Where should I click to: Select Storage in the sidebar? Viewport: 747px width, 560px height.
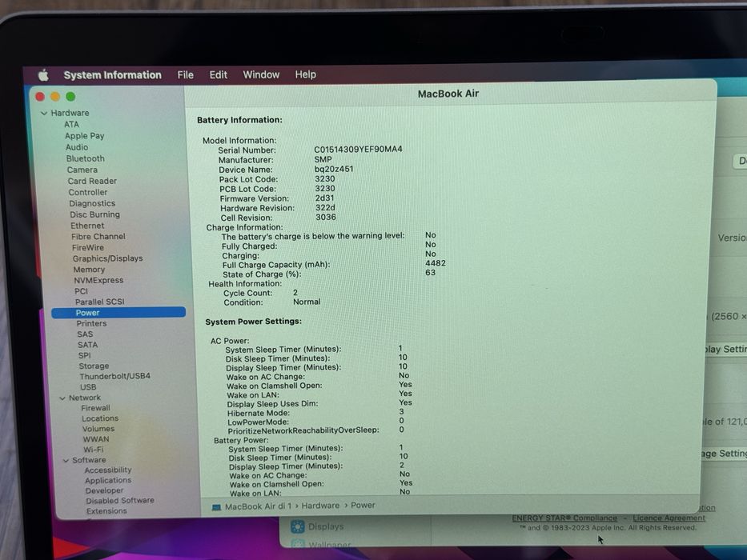pyautogui.click(x=94, y=366)
